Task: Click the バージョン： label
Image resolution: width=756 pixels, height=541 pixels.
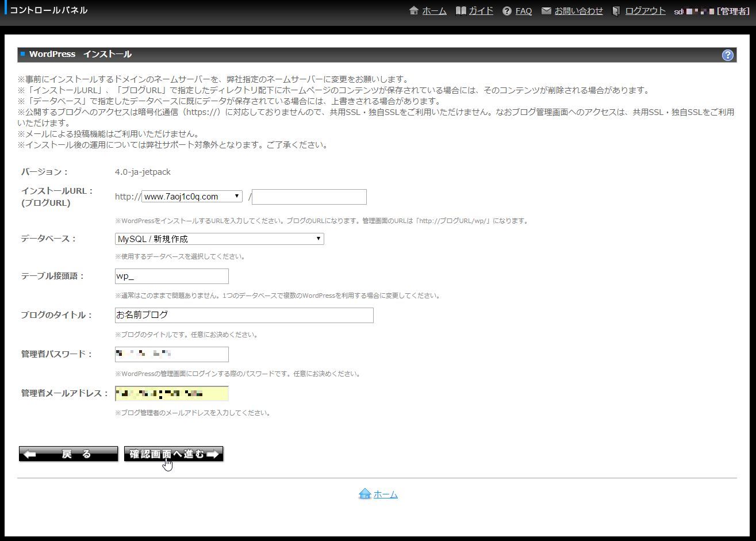Action: (x=45, y=172)
